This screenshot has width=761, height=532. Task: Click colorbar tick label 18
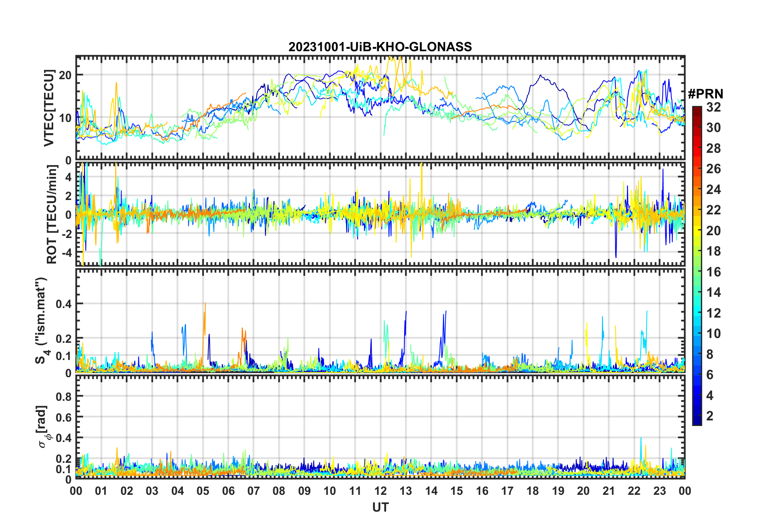pyautogui.click(x=714, y=251)
